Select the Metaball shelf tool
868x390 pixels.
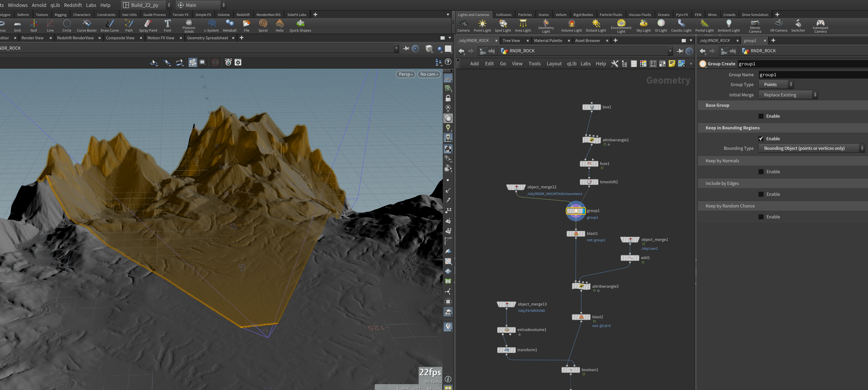(x=229, y=26)
